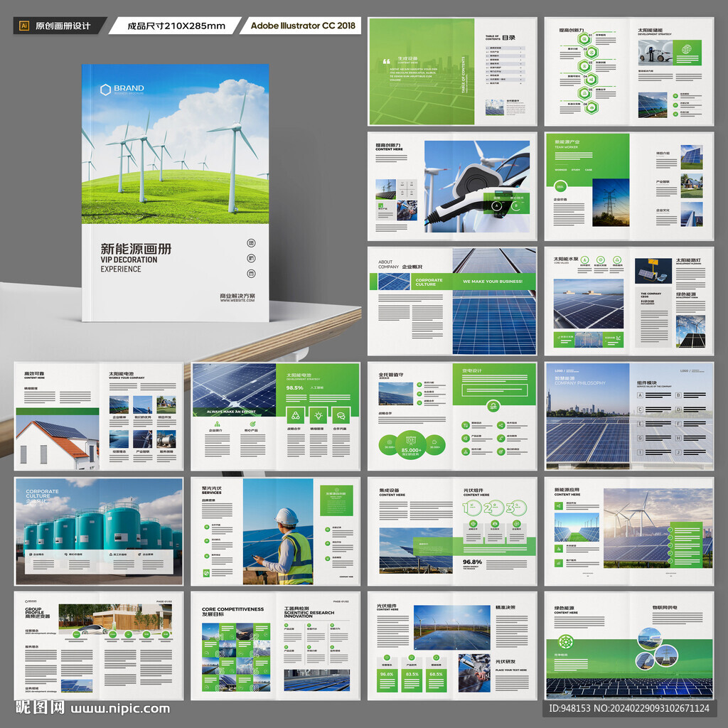Click the large outlined numeral '3' circle
Viewport: 728px width, 728px height.
click(516, 508)
